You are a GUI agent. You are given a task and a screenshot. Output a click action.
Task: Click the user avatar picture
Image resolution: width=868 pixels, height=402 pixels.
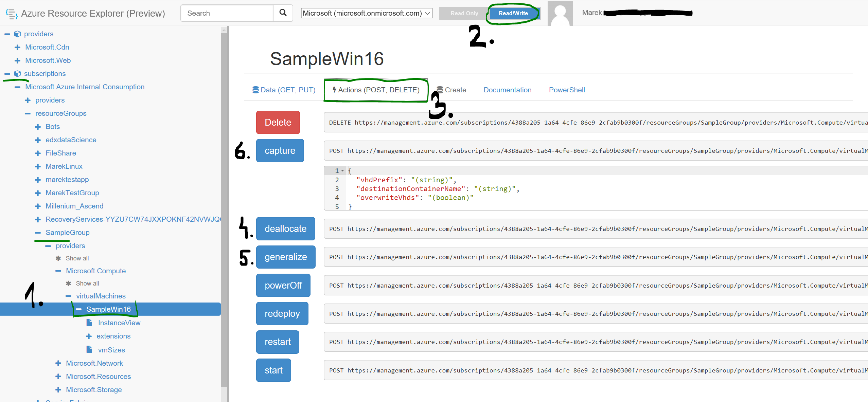coord(560,13)
